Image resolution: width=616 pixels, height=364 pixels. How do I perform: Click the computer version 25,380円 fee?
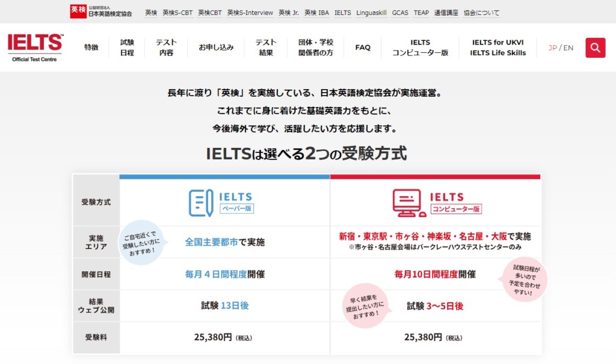click(x=433, y=338)
